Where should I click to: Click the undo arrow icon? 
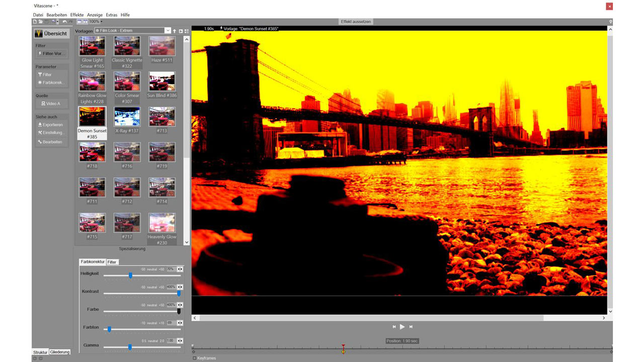[x=64, y=22]
